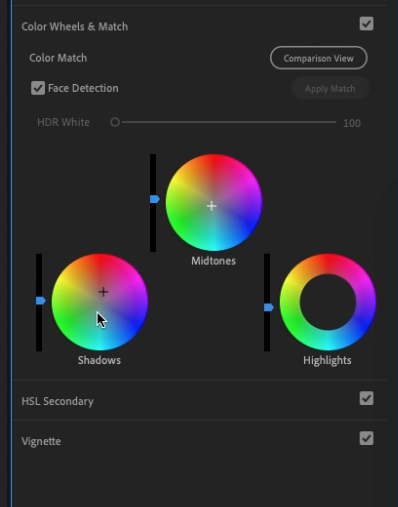The width and height of the screenshot is (398, 507).
Task: Click the Midtones color wheel crosshair
Action: point(211,206)
